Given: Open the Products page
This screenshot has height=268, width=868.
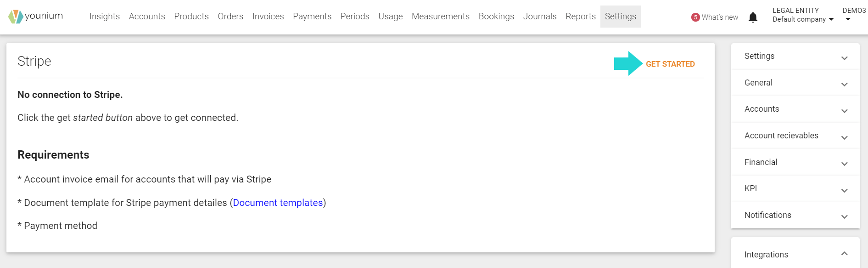Looking at the screenshot, I should [x=191, y=17].
